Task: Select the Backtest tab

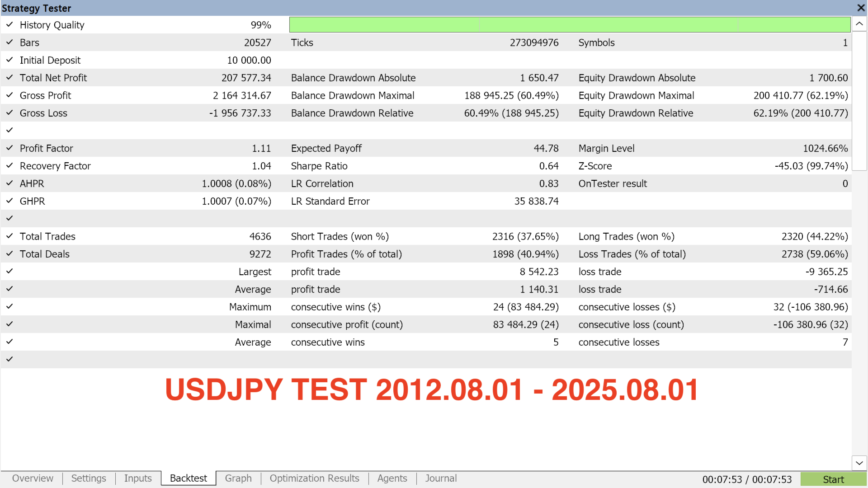Action: [x=189, y=479]
